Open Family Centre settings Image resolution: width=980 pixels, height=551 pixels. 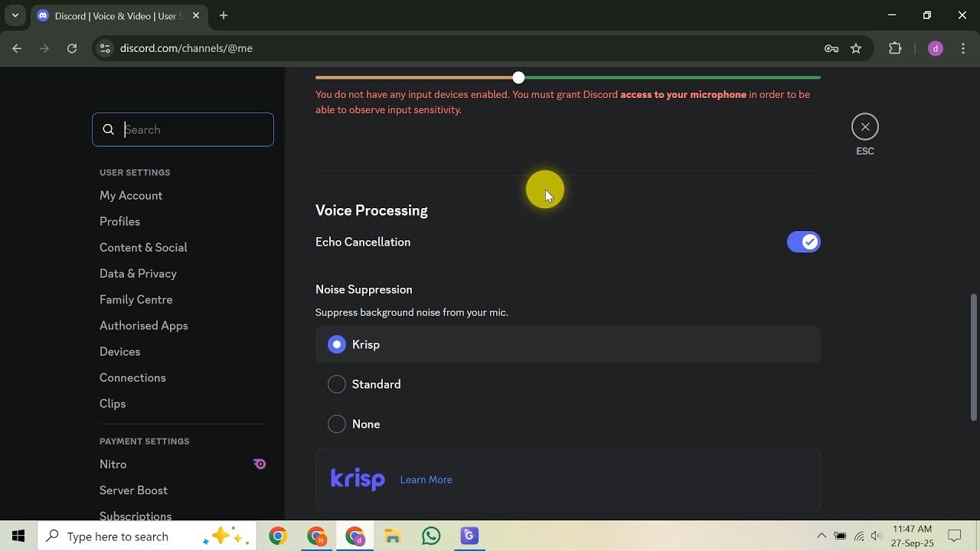pyautogui.click(x=136, y=300)
